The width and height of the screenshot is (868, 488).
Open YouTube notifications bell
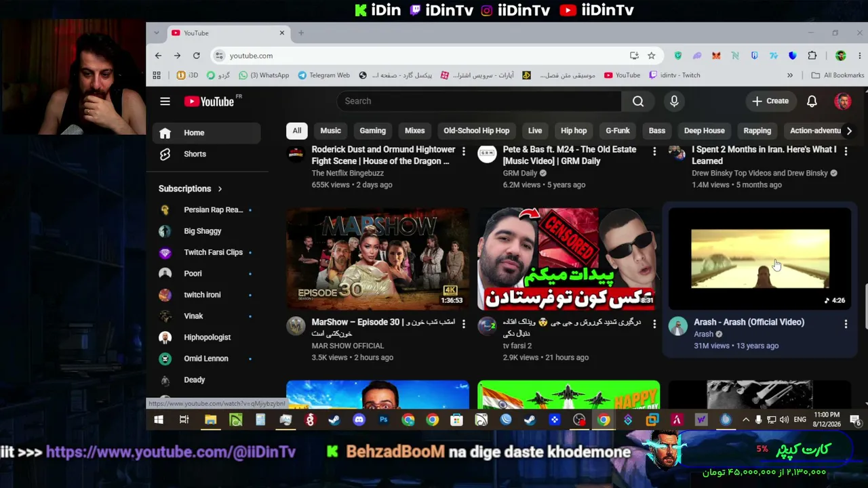pyautogui.click(x=812, y=101)
